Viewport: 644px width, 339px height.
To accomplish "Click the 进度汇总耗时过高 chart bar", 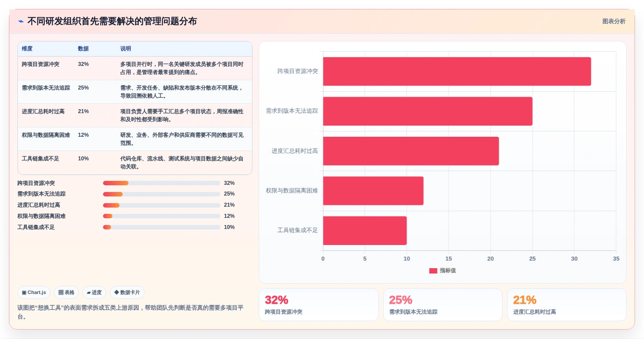I will (x=411, y=151).
